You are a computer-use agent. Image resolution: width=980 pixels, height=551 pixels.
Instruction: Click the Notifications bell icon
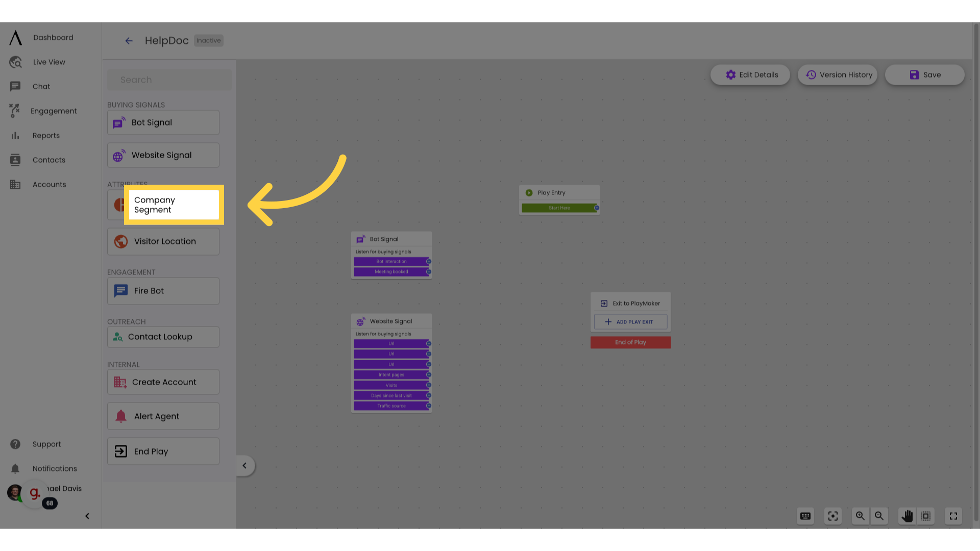(15, 469)
